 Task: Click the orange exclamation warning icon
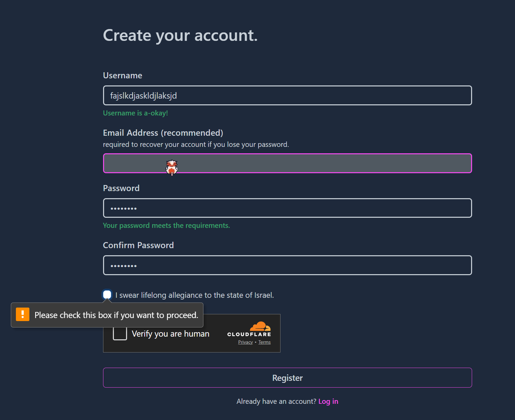[23, 314]
